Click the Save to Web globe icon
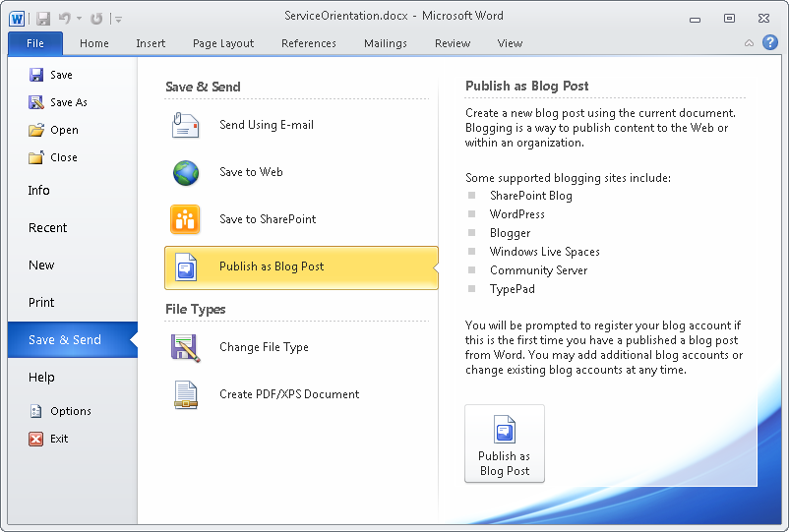Screen dimensions: 789x532 tap(186, 172)
